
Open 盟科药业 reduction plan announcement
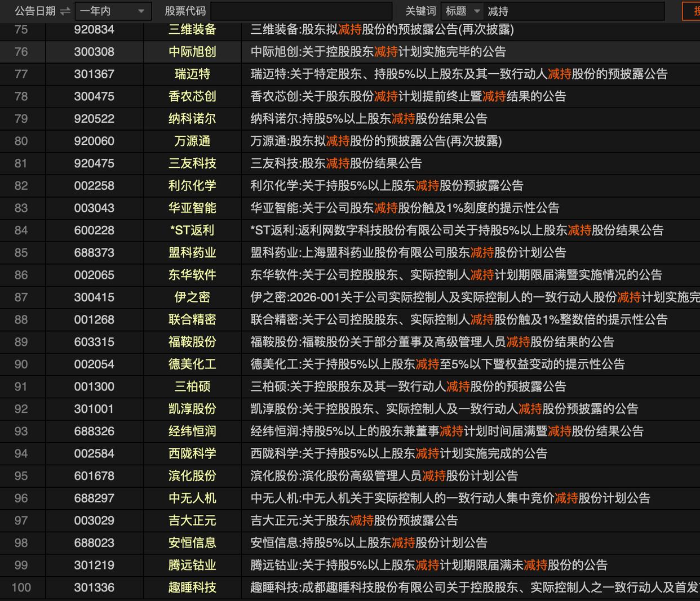pos(408,252)
